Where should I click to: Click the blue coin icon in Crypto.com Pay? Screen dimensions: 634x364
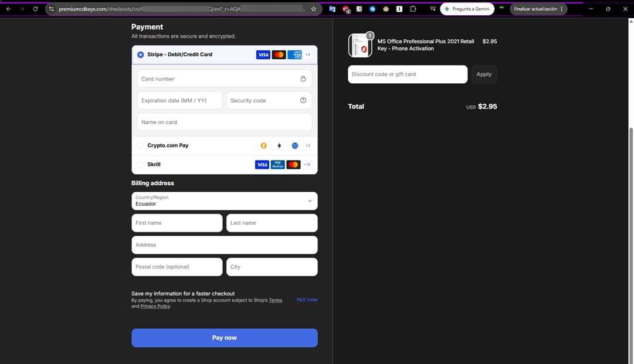(295, 145)
